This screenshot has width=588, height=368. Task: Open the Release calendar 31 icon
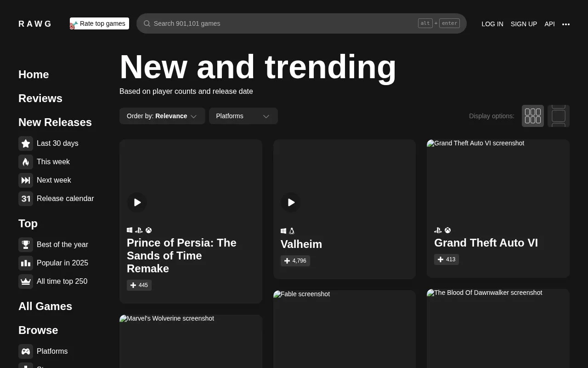click(26, 199)
